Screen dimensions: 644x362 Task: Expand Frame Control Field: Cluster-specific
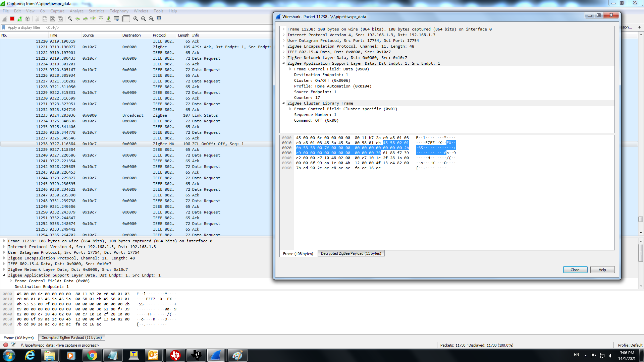click(x=290, y=109)
